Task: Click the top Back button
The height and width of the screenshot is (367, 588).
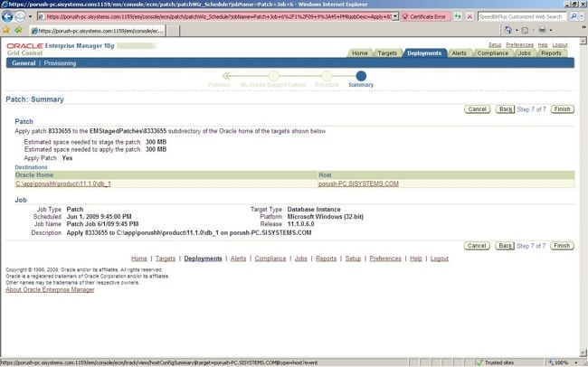Action: pos(505,109)
